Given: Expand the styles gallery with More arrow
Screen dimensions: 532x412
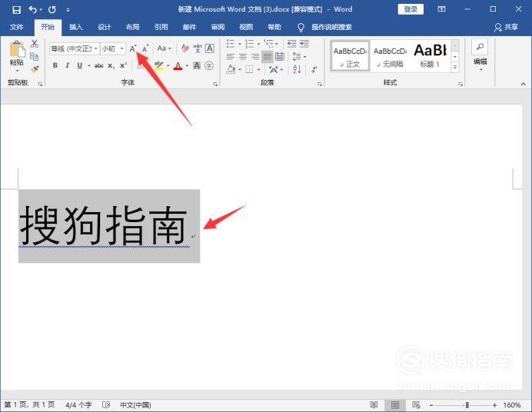Looking at the screenshot, I should coord(455,67).
